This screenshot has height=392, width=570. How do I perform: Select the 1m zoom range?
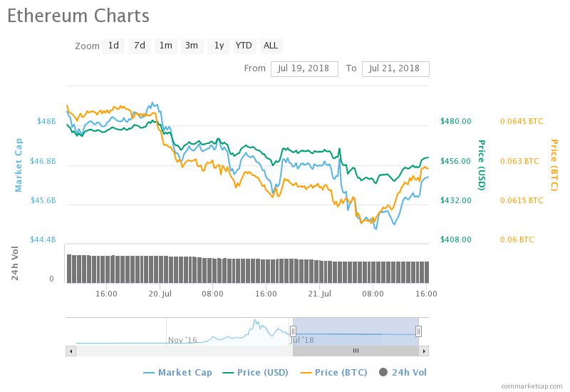[x=166, y=46]
